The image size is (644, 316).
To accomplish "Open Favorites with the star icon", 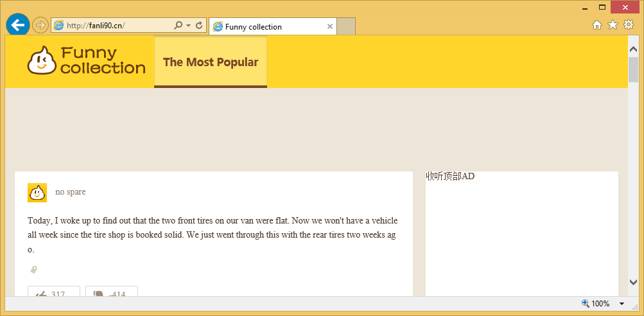I will (613, 24).
